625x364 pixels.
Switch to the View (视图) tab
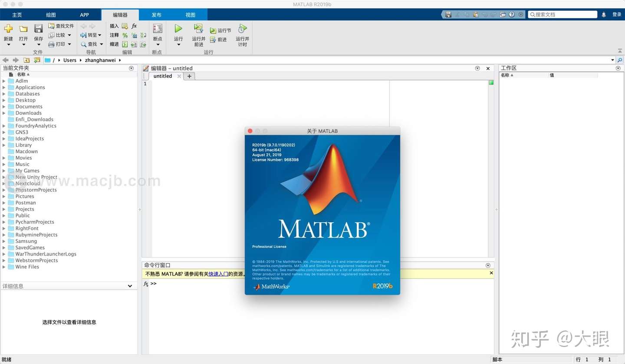click(191, 15)
